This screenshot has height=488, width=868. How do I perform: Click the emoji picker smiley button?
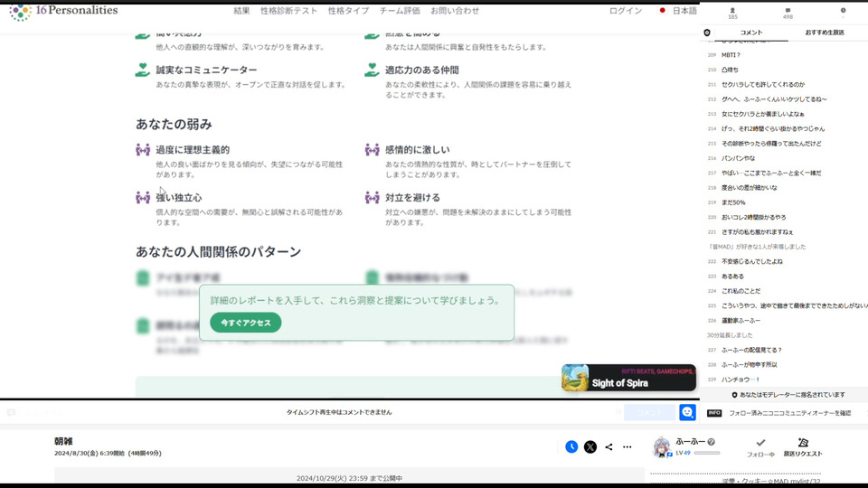coord(687,412)
